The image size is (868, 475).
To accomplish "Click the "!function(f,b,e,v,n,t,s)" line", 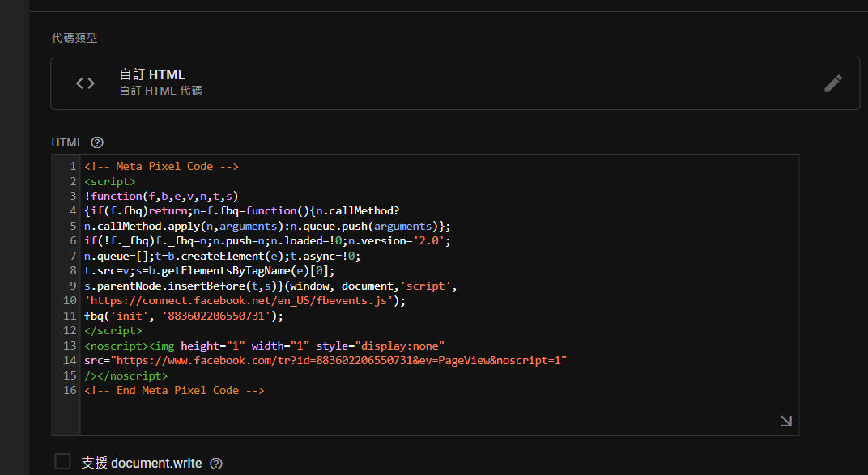I will [x=161, y=197].
